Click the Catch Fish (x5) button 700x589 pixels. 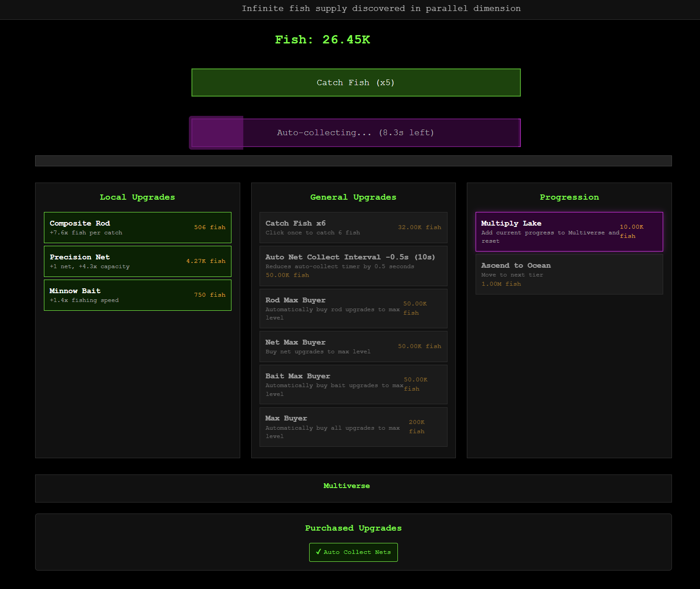click(356, 83)
